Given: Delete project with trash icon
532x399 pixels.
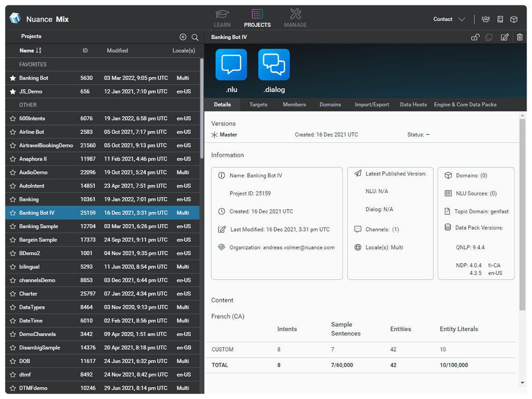Looking at the screenshot, I should click(x=520, y=37).
